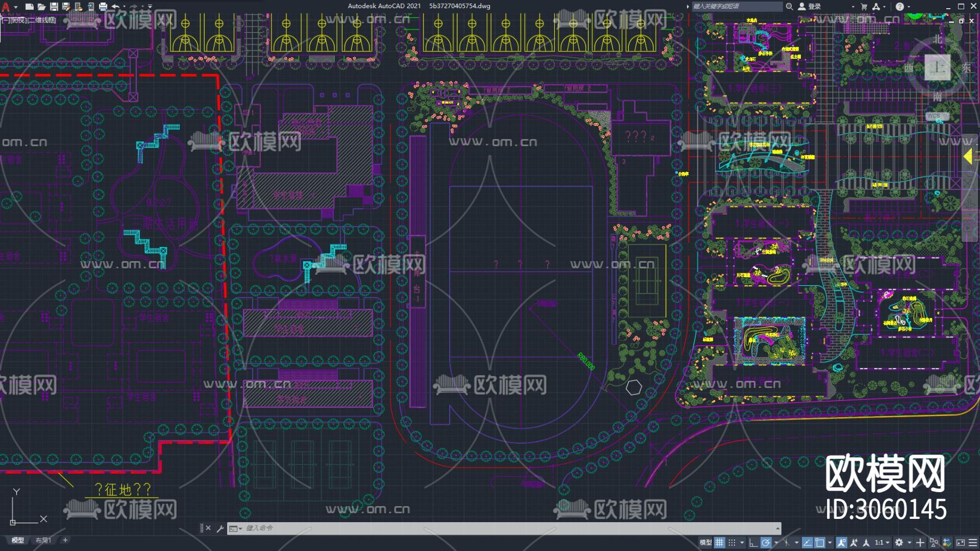Switch to the 布局1 layout tab
The width and height of the screenshot is (980, 551).
tap(43, 540)
